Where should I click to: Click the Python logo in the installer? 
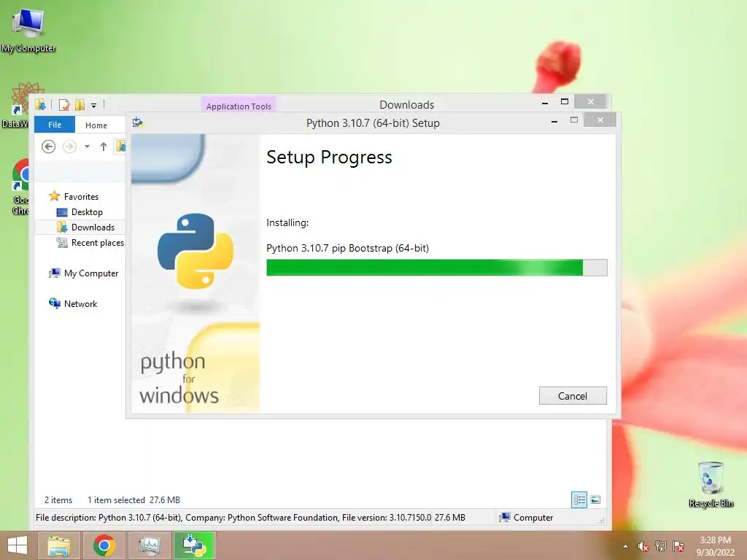coord(196,251)
